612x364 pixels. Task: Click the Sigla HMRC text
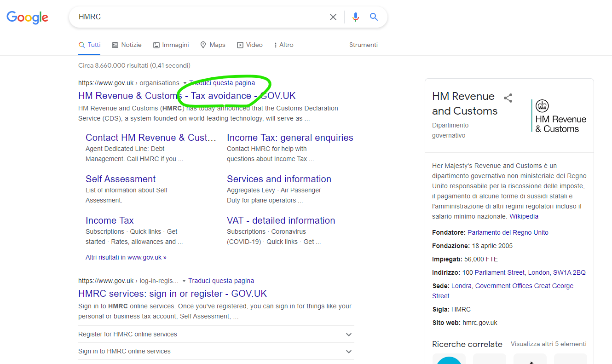[451, 309]
